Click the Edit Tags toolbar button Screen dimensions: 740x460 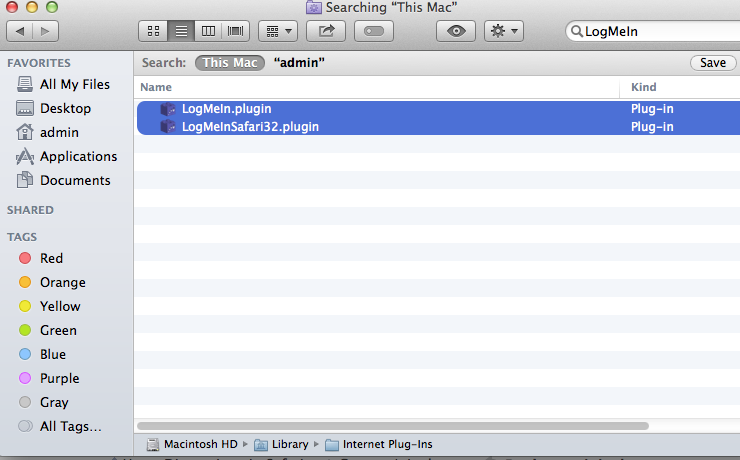click(374, 31)
